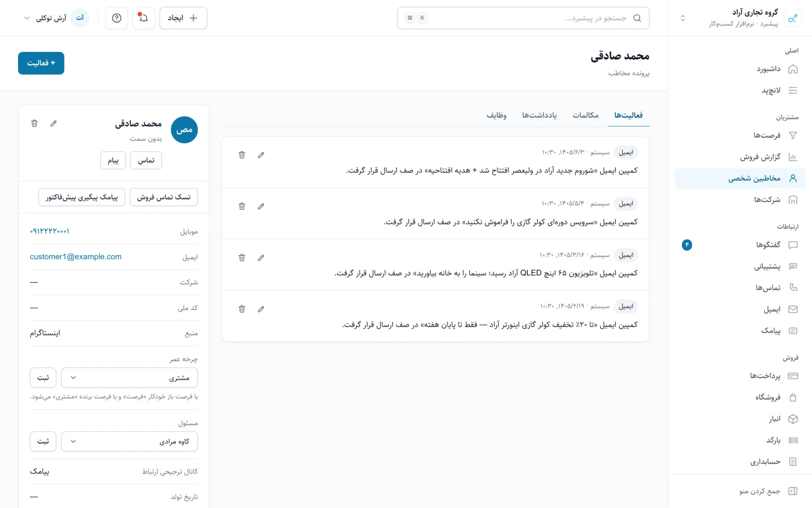Edit the «سرویس دوره‌ای کولر گازی» activity
812x508 pixels.
point(261,206)
